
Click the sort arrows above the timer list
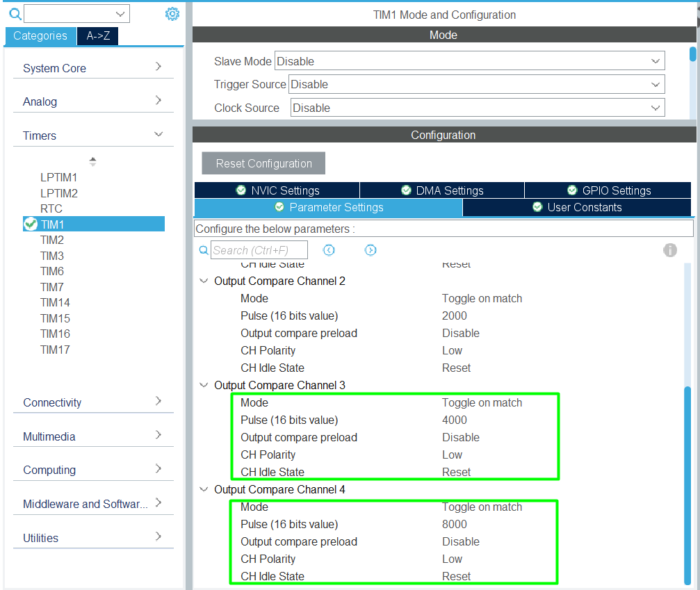click(x=92, y=161)
